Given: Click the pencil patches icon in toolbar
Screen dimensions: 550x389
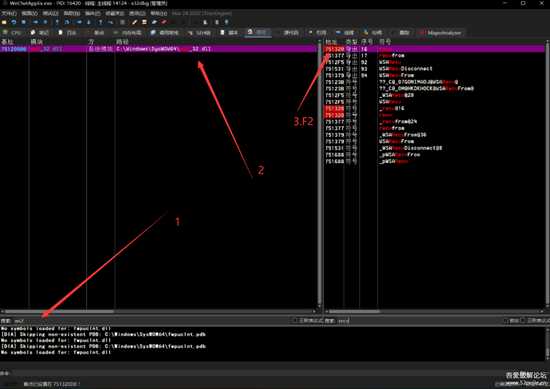Looking at the screenshot, I should 135,22.
